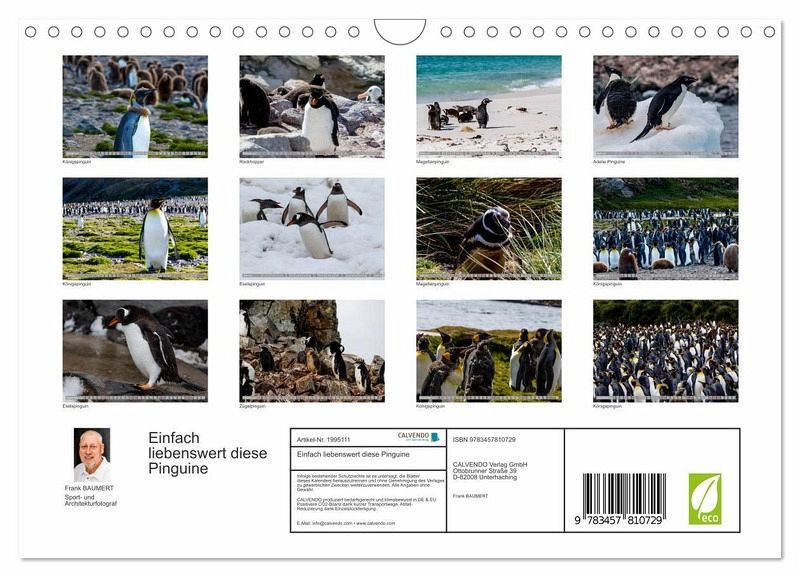Click the E-Mail info@calvendo.com line

tap(346, 523)
